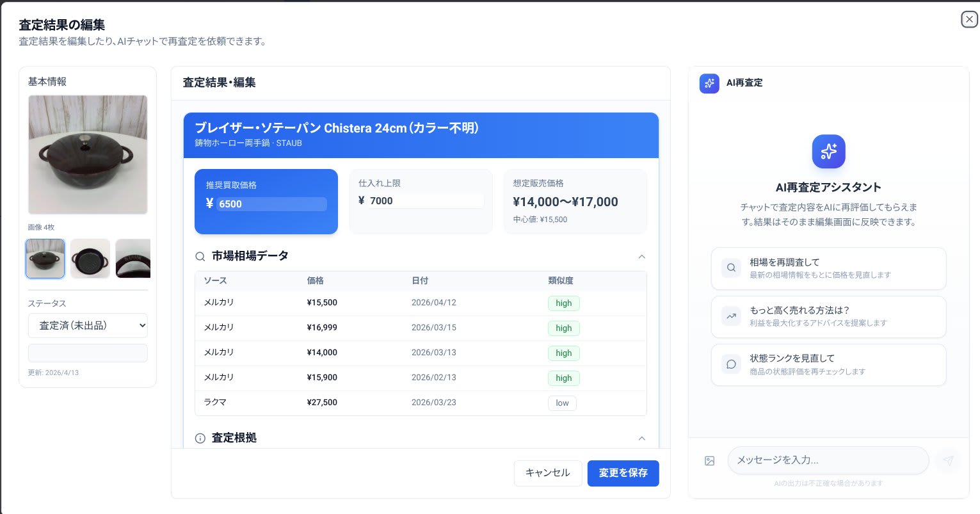Click the image attachment icon in the chat bar
Image resolution: width=980 pixels, height=514 pixels.
(x=709, y=460)
